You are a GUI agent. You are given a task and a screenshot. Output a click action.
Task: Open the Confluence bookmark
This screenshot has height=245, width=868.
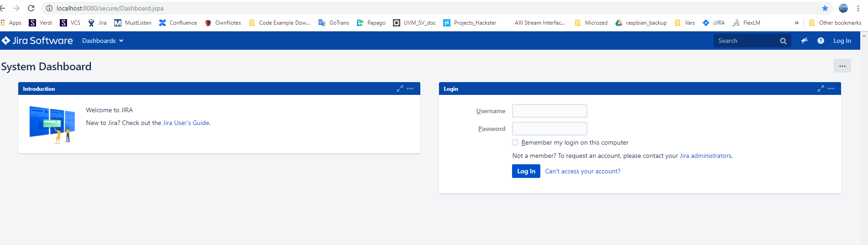pyautogui.click(x=178, y=23)
